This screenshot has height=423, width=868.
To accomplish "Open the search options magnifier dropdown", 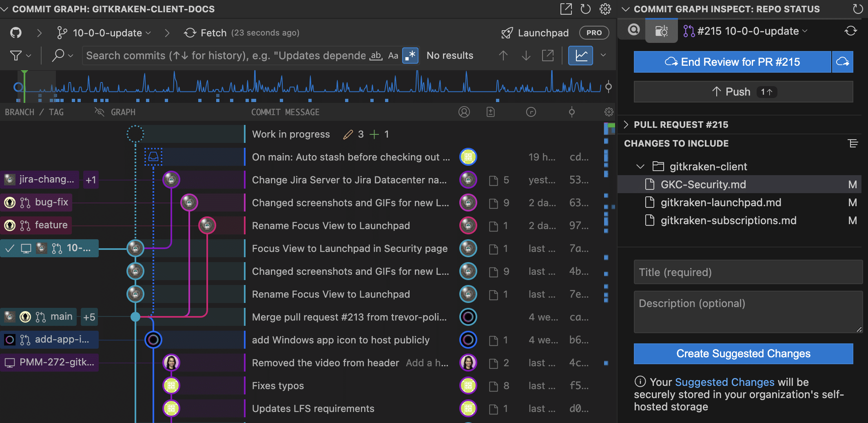I will coord(62,56).
